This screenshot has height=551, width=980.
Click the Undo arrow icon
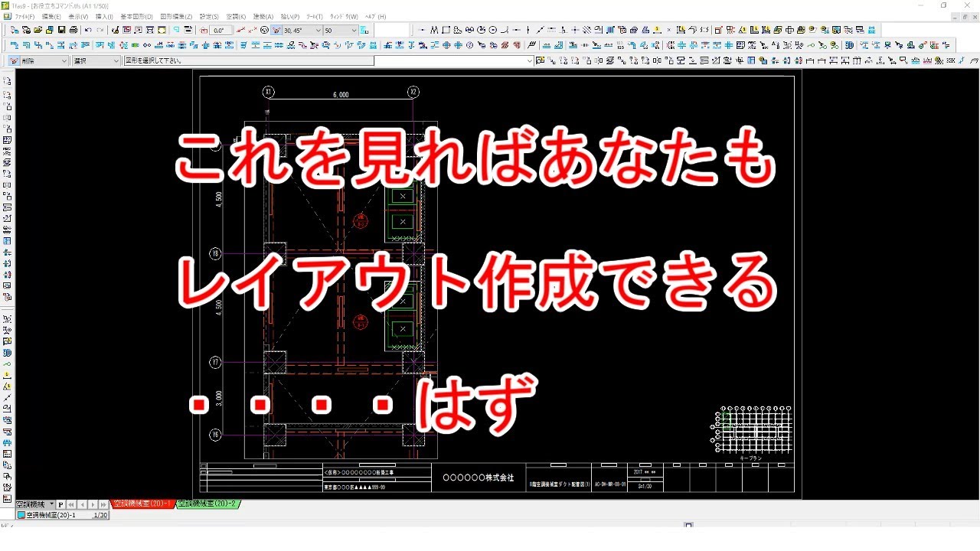coord(88,30)
